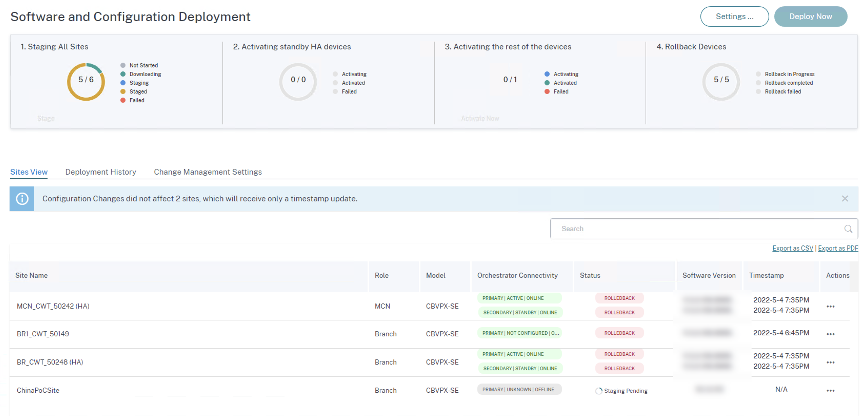Click the Staging Pending status text
Image resolution: width=868 pixels, height=416 pixels.
click(626, 391)
